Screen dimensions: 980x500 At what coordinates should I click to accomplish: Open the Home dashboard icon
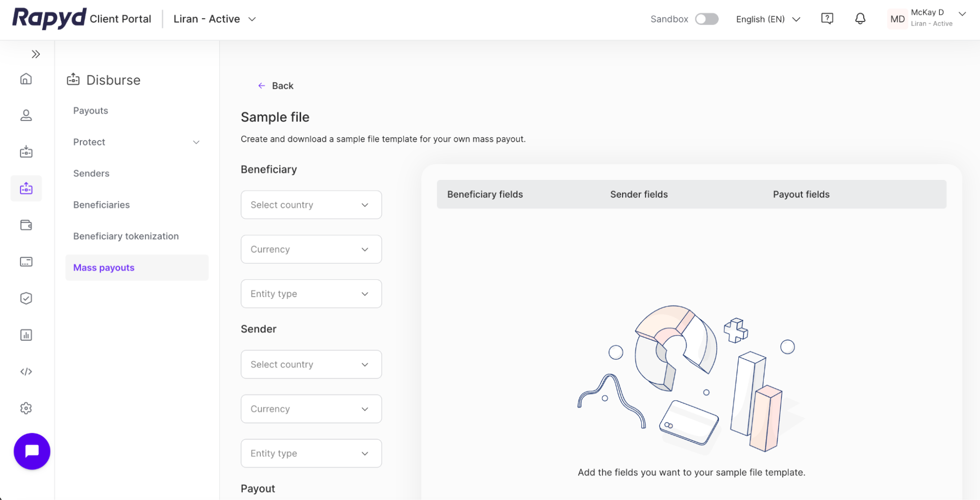26,78
